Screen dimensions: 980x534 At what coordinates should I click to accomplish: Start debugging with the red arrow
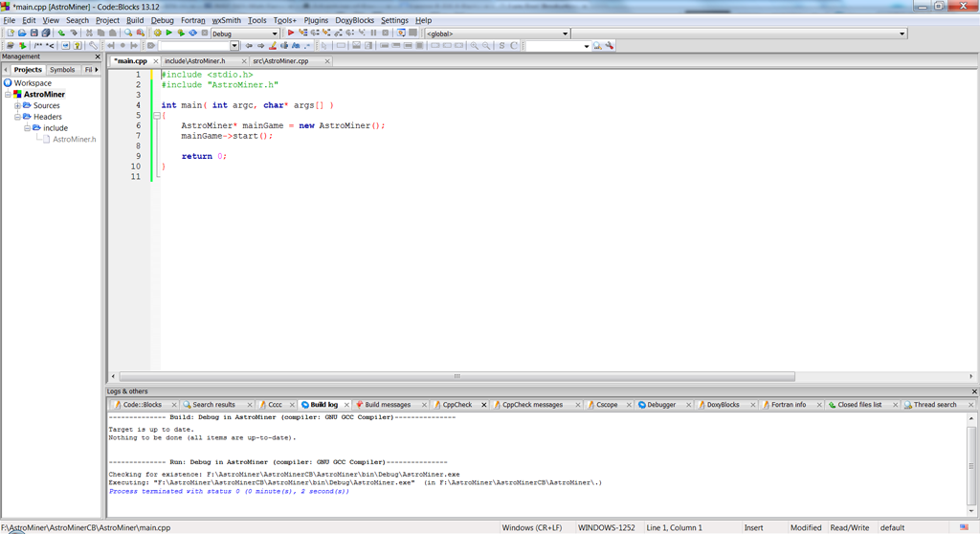[291, 33]
